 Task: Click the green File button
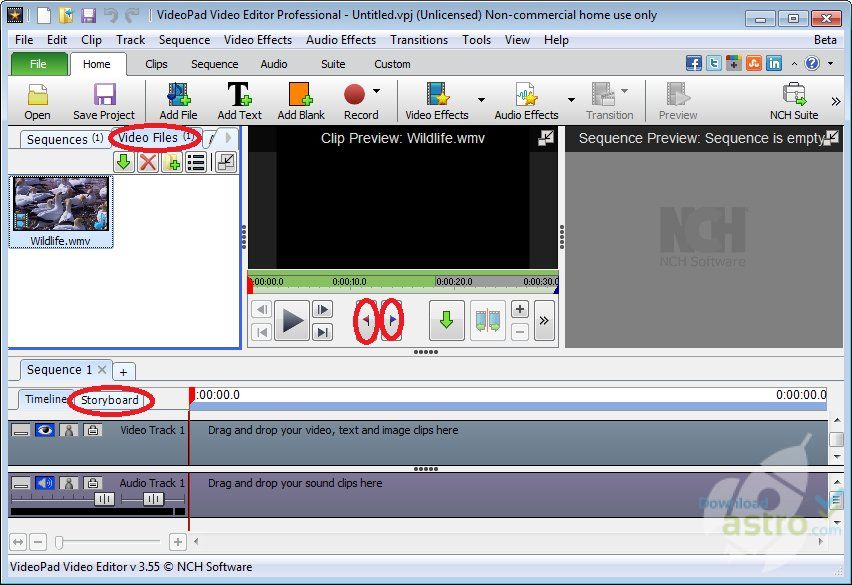click(38, 64)
